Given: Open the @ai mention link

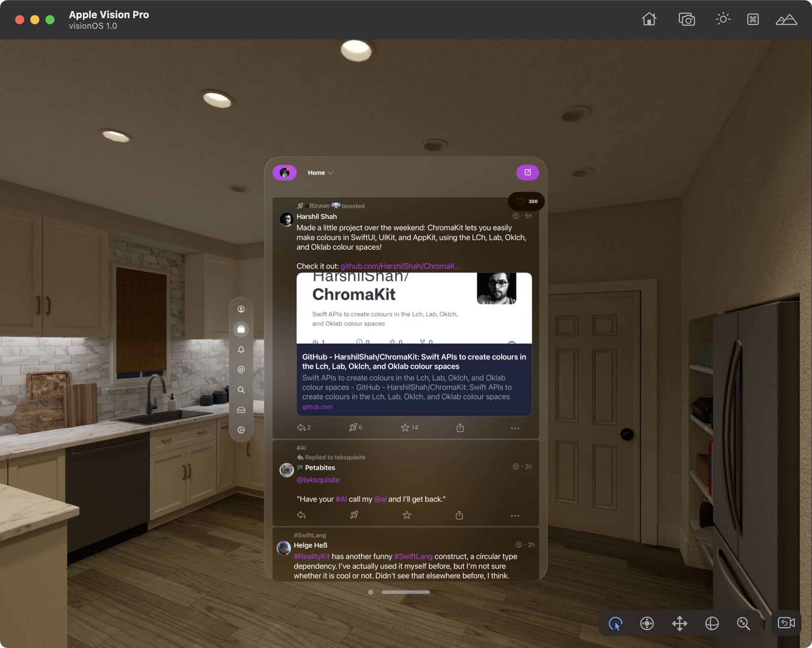Looking at the screenshot, I should point(380,499).
